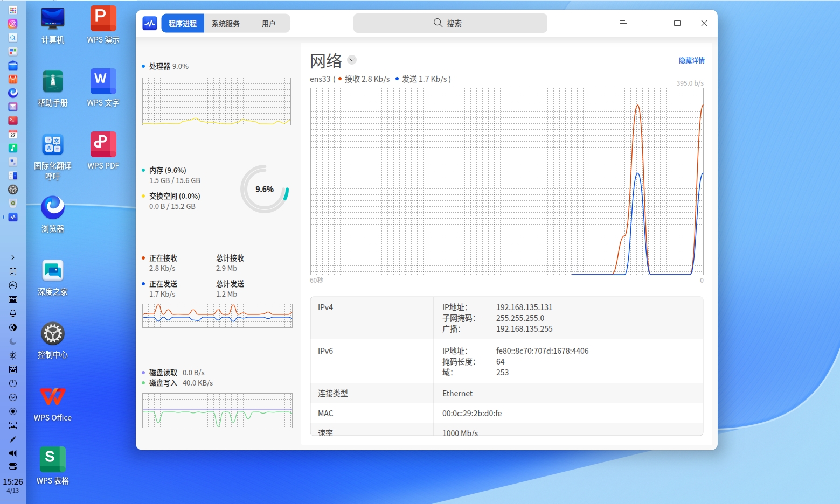Viewport: 840px width, 504px height.
Task: Open the WPS 演示 desktop icon
Action: [x=103, y=25]
